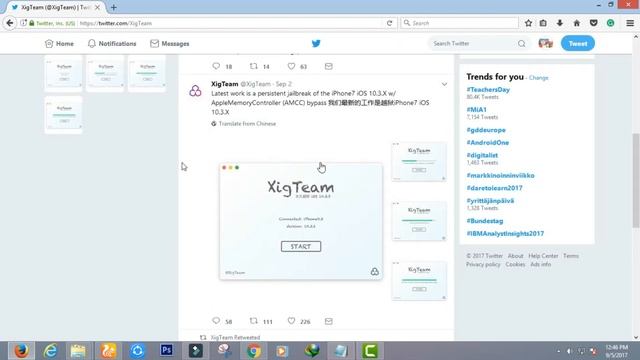Screen dimensions: 640x360
Task: Open the #yrittäjänpäivä trend
Action: click(490, 201)
